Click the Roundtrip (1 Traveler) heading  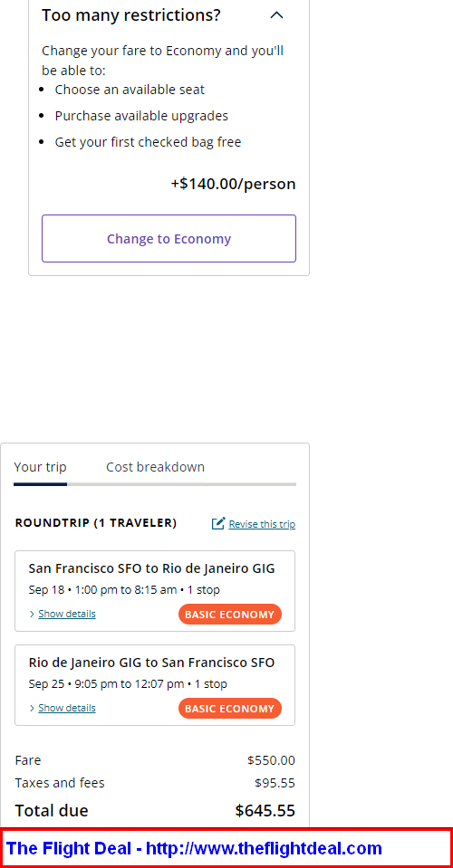96,523
